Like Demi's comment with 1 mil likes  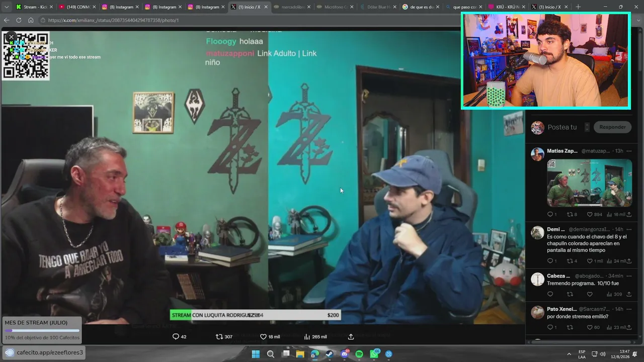(595, 261)
